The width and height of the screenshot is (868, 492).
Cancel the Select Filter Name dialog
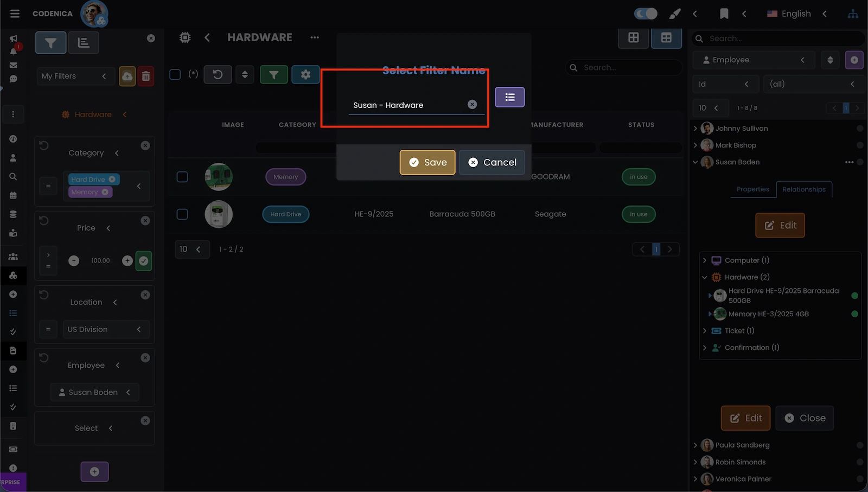tap(492, 162)
